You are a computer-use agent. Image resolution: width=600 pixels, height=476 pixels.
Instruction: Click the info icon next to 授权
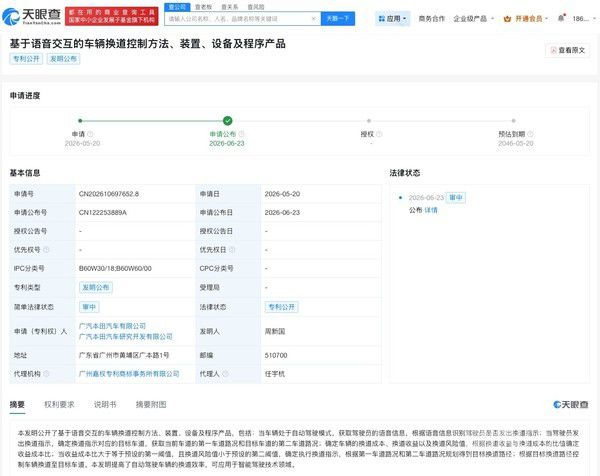[379, 134]
